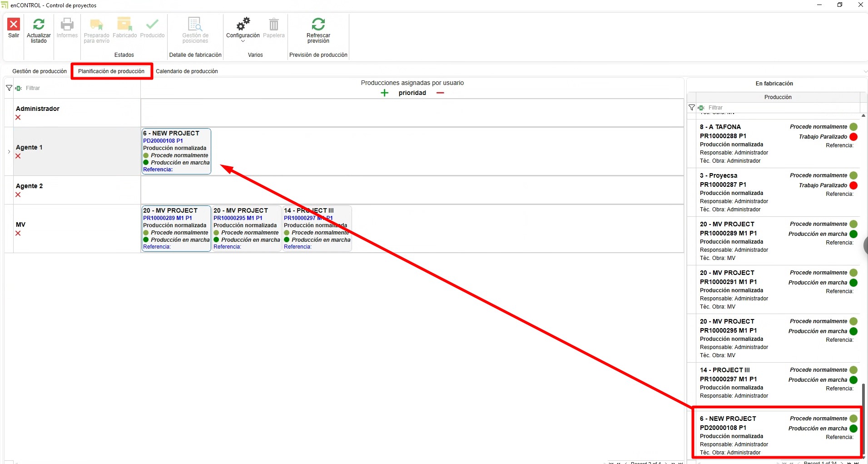Remove Agente 2 with red X

[x=18, y=195]
